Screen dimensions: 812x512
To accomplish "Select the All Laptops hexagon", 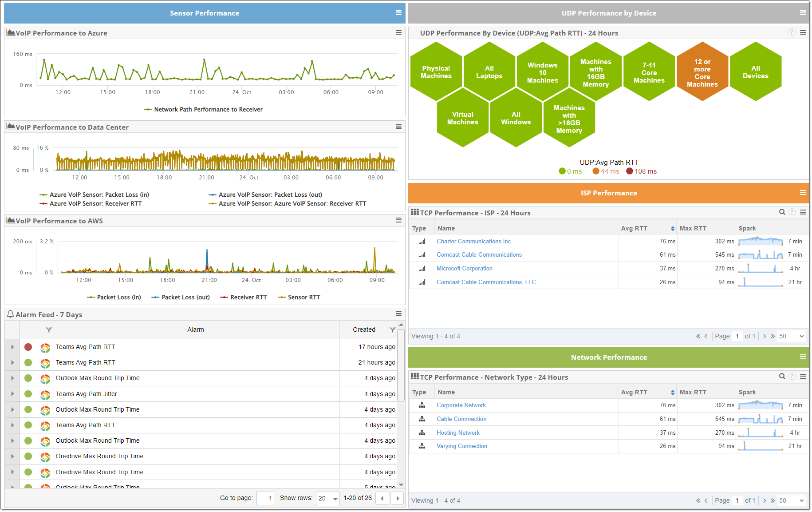I will (x=489, y=71).
